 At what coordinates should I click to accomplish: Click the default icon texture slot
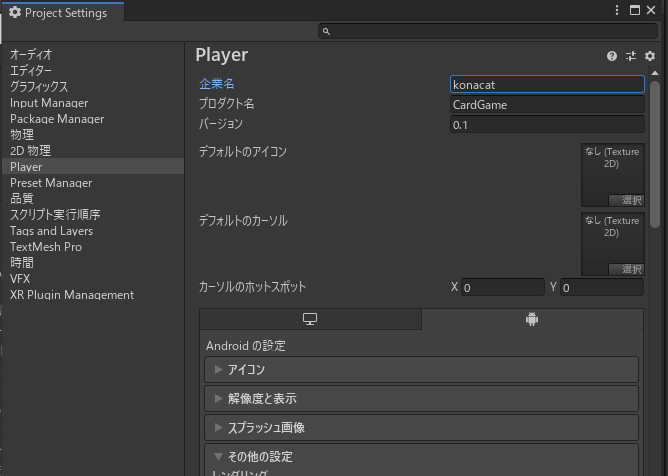click(x=613, y=175)
